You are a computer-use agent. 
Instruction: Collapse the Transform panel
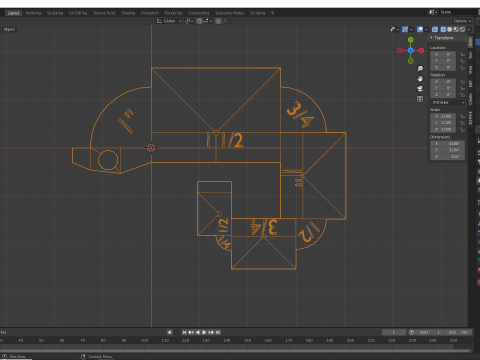tap(431, 38)
